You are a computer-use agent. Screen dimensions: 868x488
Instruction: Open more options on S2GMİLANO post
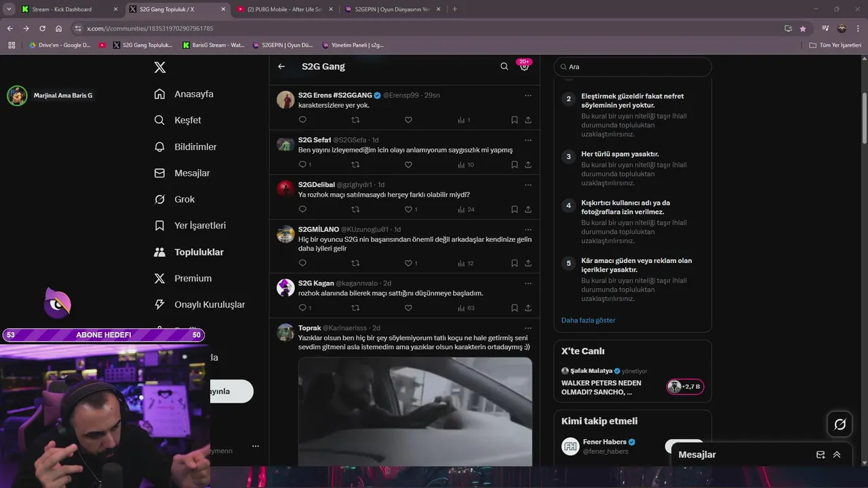(x=528, y=230)
